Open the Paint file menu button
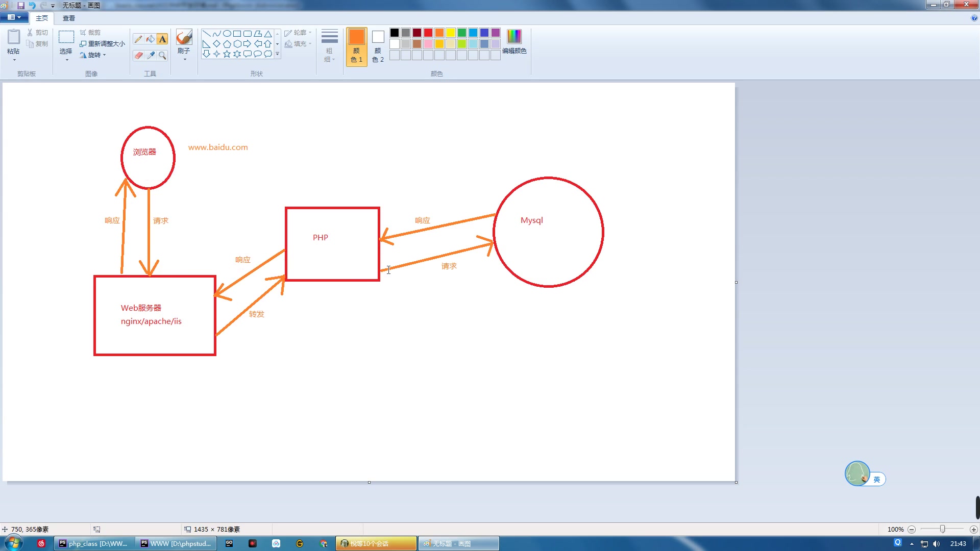The image size is (980, 551). click(x=14, y=17)
